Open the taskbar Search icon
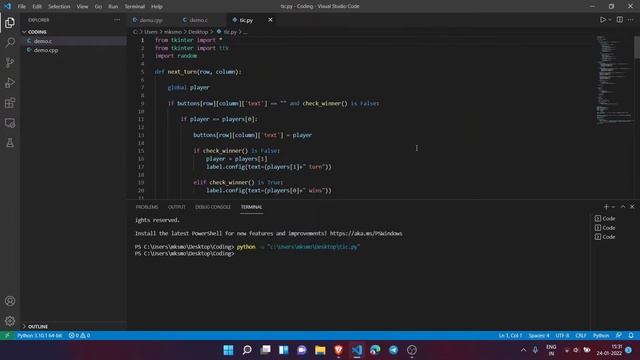 click(x=247, y=350)
